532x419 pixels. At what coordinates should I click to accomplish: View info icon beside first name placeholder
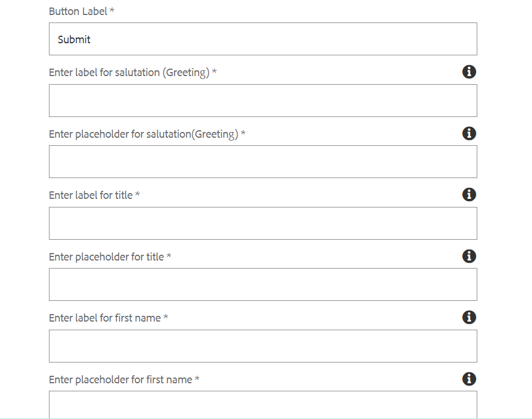click(469, 379)
